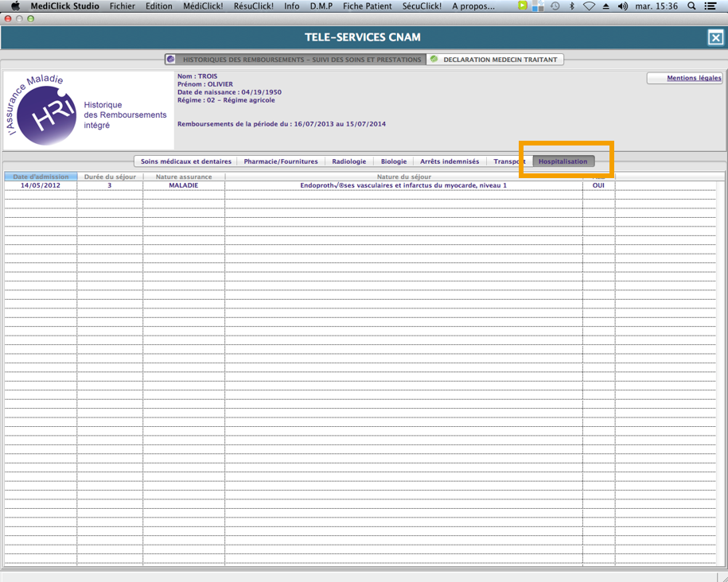Open the MédiClick! menu

point(203,6)
